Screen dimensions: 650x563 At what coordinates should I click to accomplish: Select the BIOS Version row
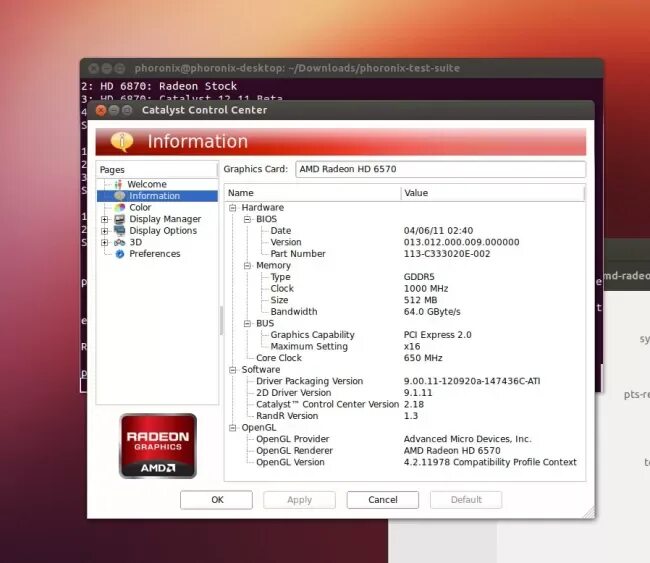(405, 242)
